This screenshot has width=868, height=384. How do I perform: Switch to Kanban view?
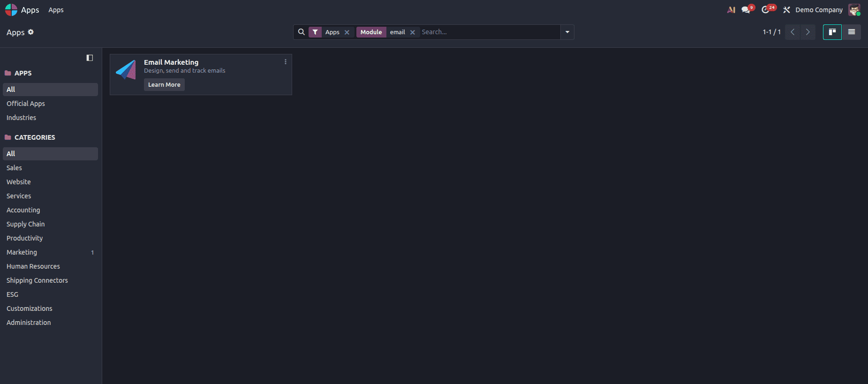832,32
